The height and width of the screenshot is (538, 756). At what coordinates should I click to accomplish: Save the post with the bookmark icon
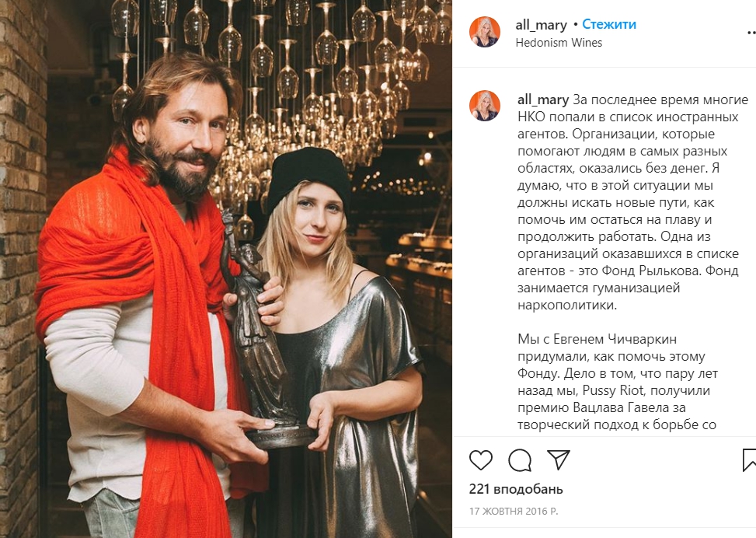coord(749,459)
